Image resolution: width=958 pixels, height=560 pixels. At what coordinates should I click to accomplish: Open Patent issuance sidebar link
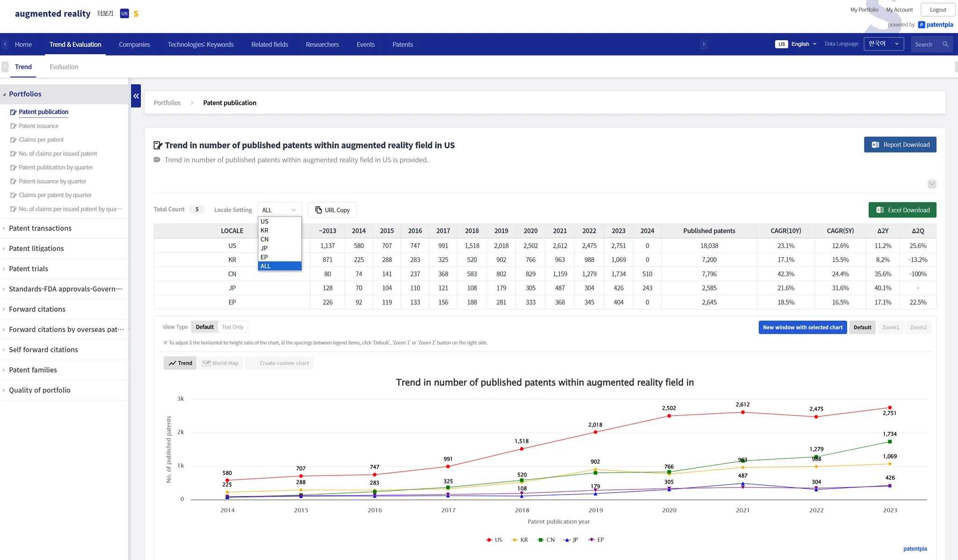38,126
